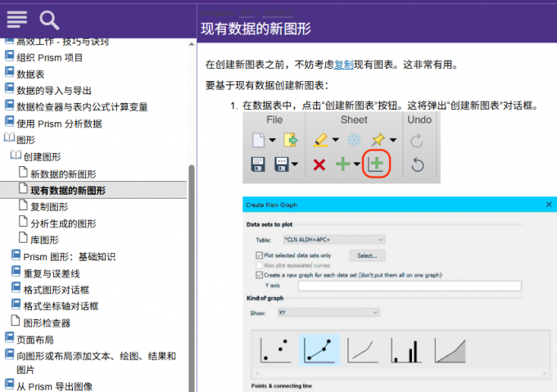Select the bar spikes graph thumbnail
Viewport: 557px width, 392px height.
(406, 349)
